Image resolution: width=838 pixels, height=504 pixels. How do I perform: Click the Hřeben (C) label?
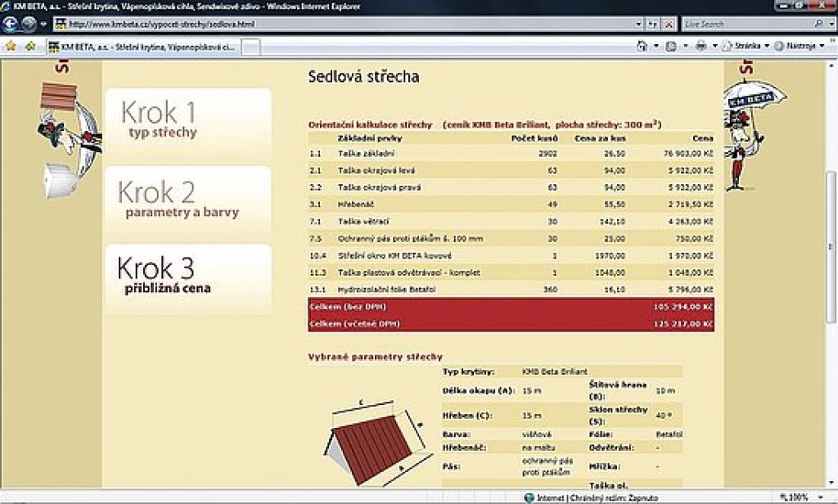point(467,416)
